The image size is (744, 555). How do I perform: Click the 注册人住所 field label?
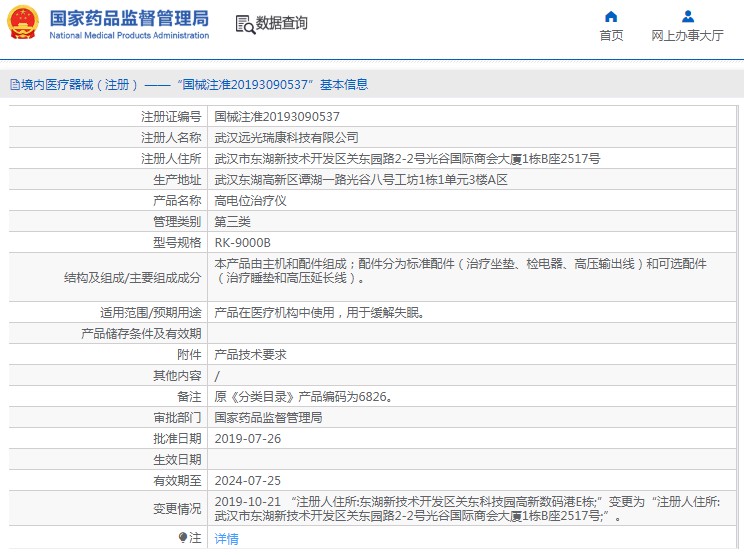pos(171,158)
